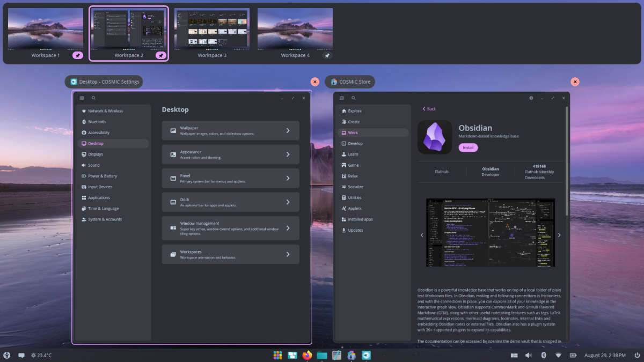The width and height of the screenshot is (644, 362).
Task: Open the notifications applet in the panel
Action: pos(21,355)
